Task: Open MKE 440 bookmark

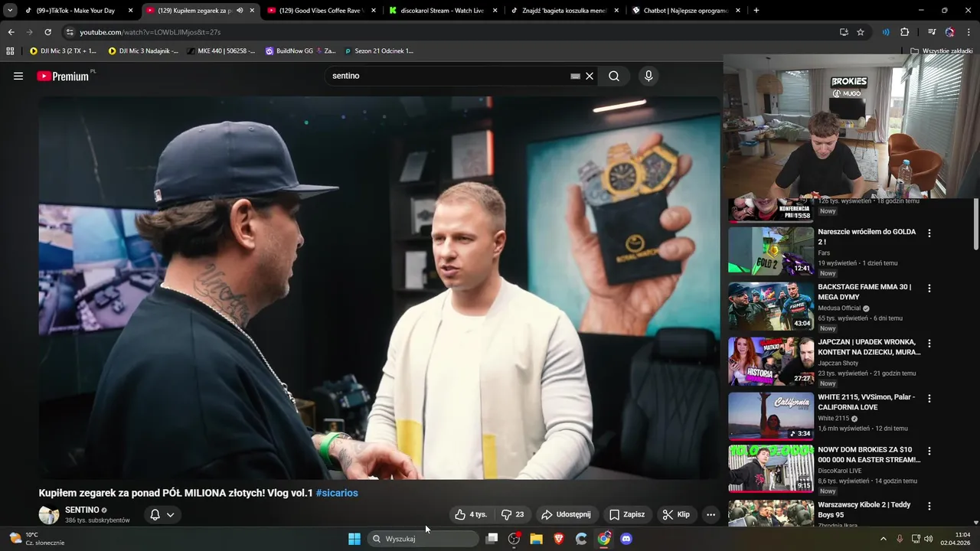Action: (221, 51)
